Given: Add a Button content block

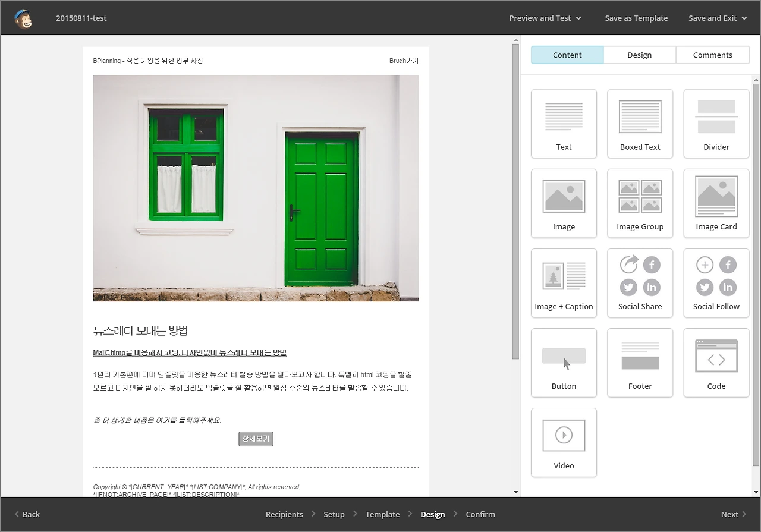Looking at the screenshot, I should (x=564, y=363).
